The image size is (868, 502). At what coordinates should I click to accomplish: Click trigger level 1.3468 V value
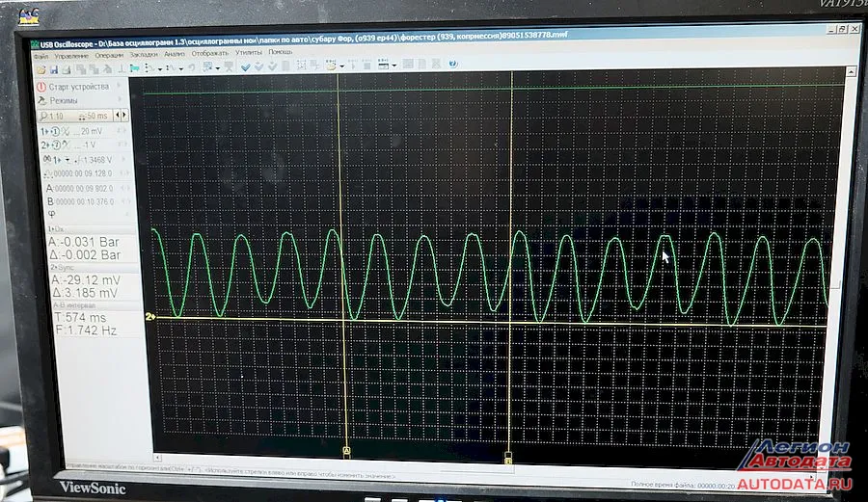(x=96, y=160)
